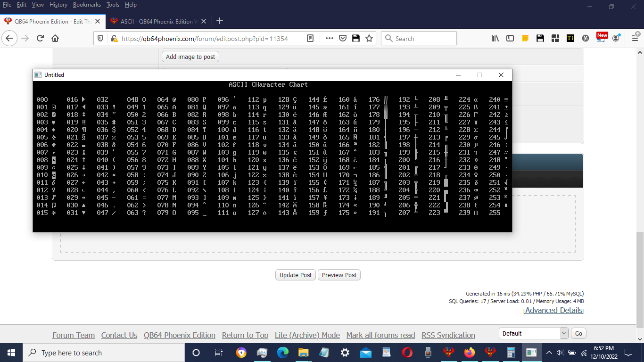This screenshot has width=644, height=362.
Task: Open Mail app from taskbar
Action: 366,353
